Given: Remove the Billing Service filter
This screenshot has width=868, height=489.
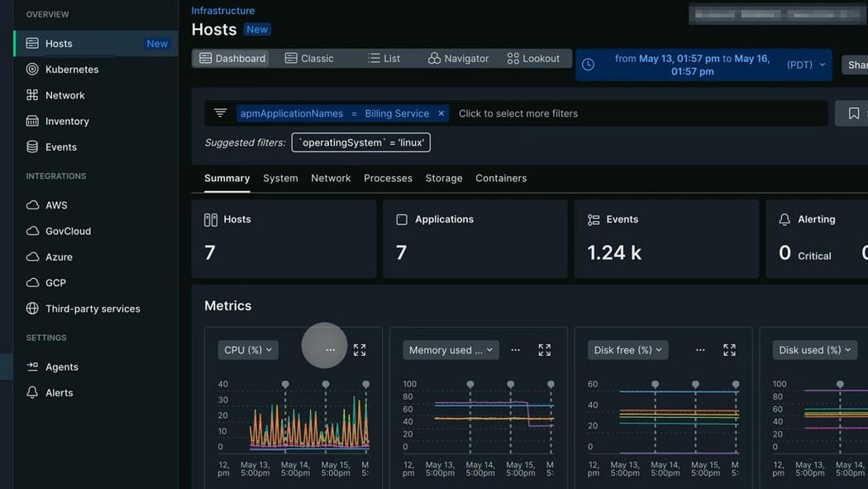Looking at the screenshot, I should coord(441,113).
